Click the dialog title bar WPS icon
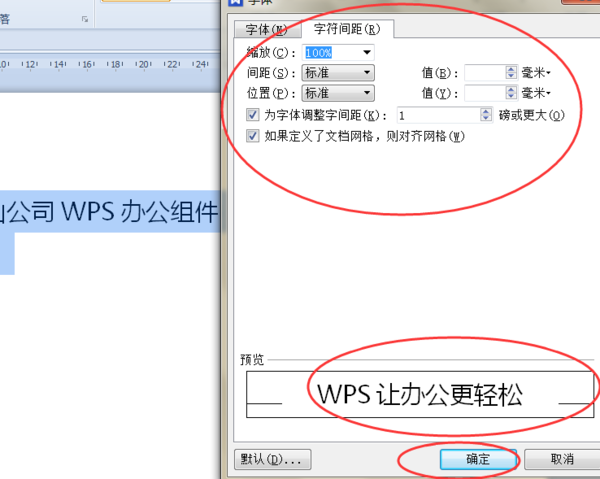 pos(235,2)
